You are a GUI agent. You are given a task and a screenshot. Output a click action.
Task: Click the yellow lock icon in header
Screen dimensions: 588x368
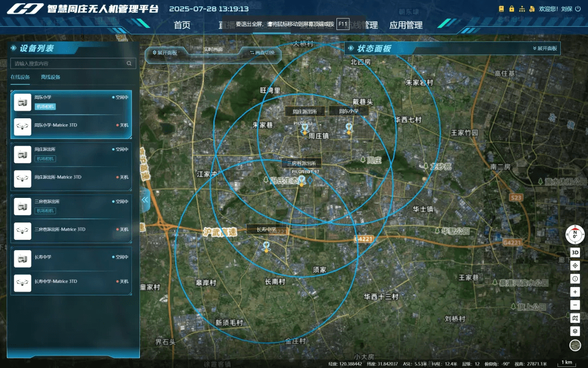[x=511, y=9]
